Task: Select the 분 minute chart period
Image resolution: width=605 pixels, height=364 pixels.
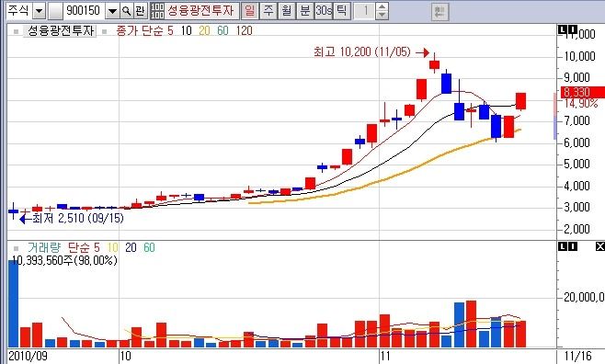Action: point(305,11)
